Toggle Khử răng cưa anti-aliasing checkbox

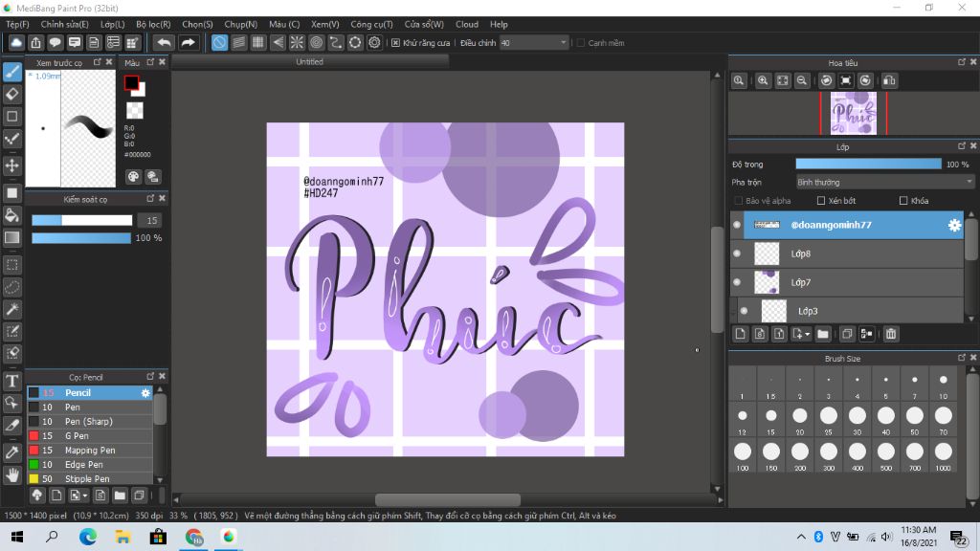tap(395, 43)
